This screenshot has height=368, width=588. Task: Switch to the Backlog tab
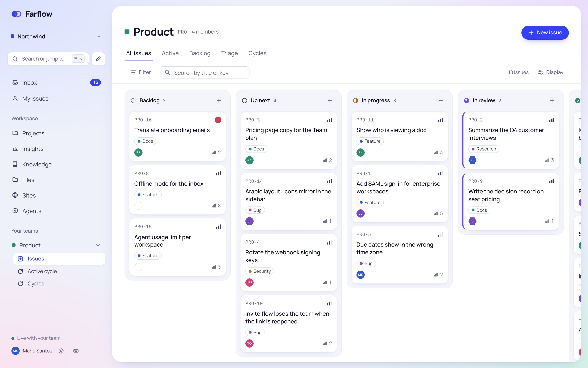pos(200,53)
